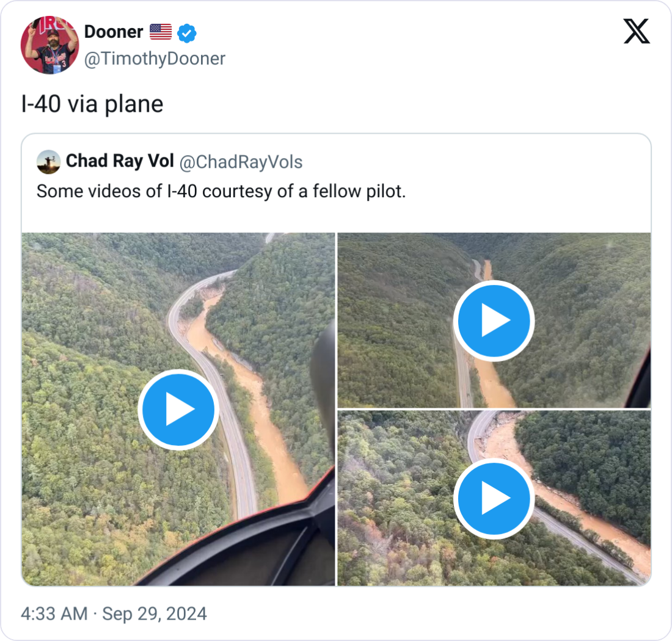Screen dimensions: 672x641
Task: Play the large left I-40 video
Action: click(178, 410)
